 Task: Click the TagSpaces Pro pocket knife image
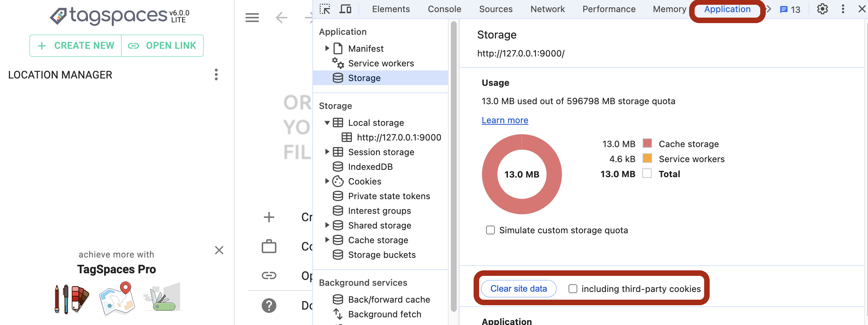163,297
